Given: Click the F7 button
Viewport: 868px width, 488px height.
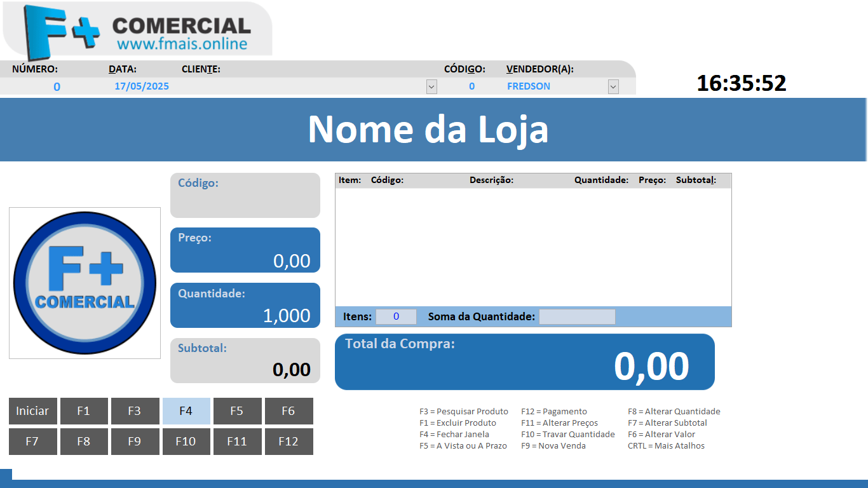Looking at the screenshot, I should point(32,442).
